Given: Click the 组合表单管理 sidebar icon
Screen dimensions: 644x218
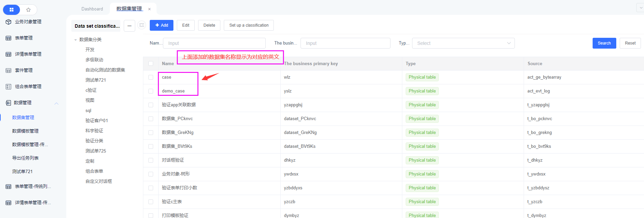Looking at the screenshot, I should click(x=8, y=87).
